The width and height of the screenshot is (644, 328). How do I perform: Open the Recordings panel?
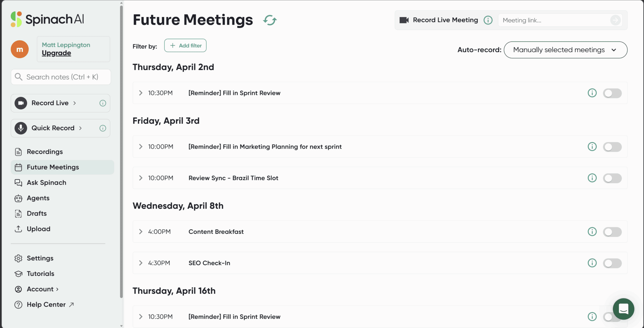coord(45,151)
